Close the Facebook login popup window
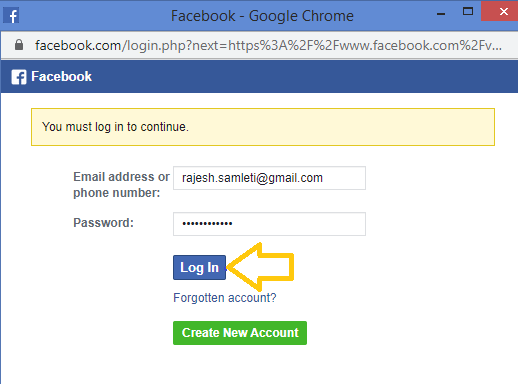The width and height of the screenshot is (518, 384). click(499, 12)
